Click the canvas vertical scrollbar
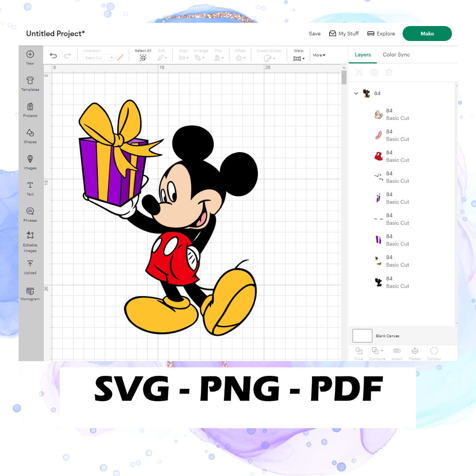Screen dimensions: 476x476 (x=344, y=78)
